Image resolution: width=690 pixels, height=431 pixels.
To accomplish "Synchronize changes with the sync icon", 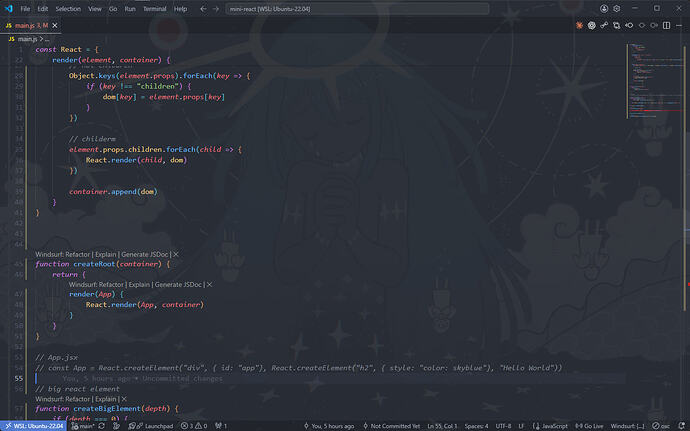I will click(102, 426).
